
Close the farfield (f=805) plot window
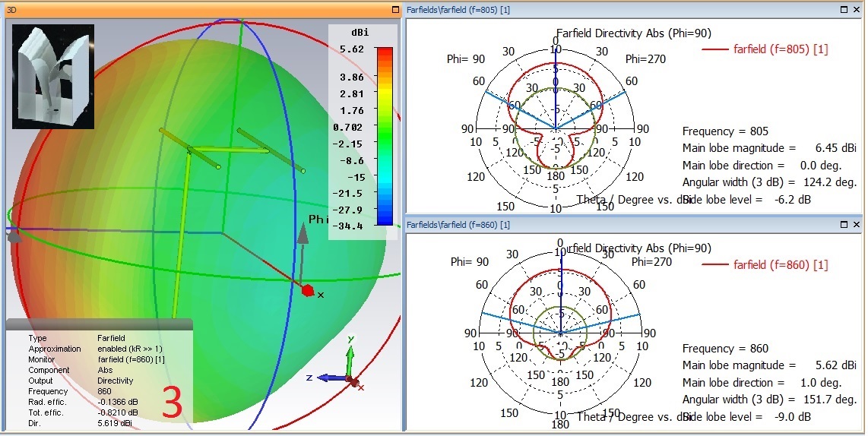[857, 9]
